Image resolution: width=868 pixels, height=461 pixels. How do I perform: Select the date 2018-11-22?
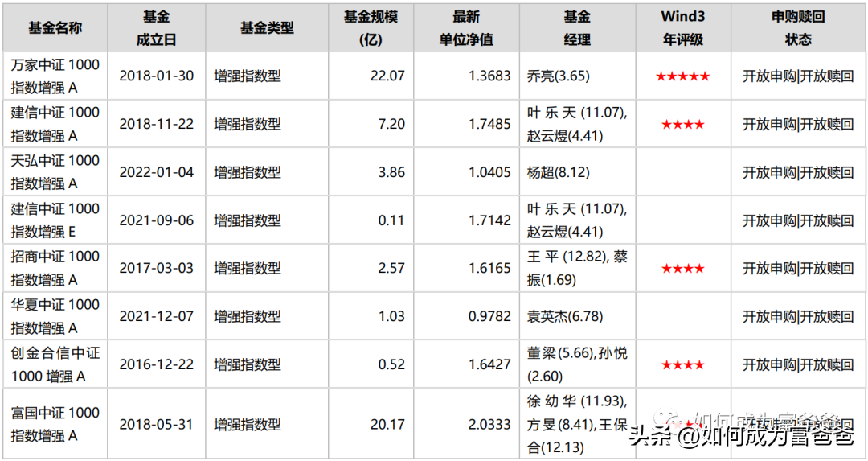(157, 124)
